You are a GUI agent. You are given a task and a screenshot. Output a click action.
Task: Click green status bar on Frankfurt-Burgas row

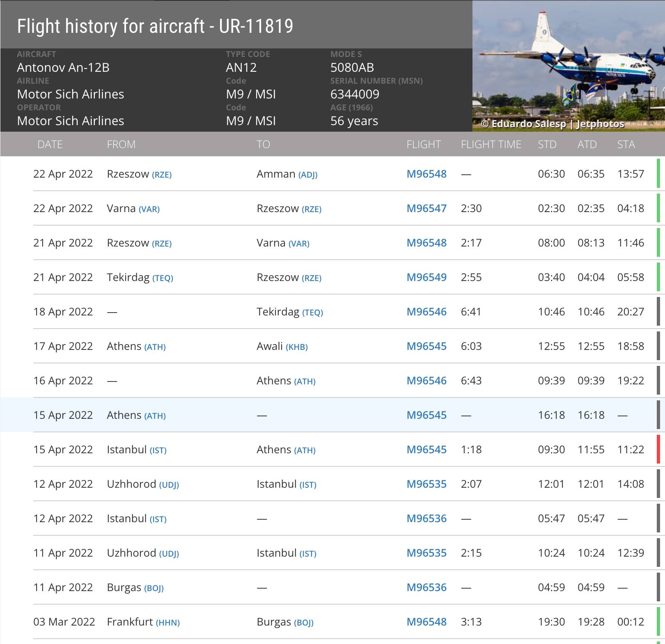point(658,621)
